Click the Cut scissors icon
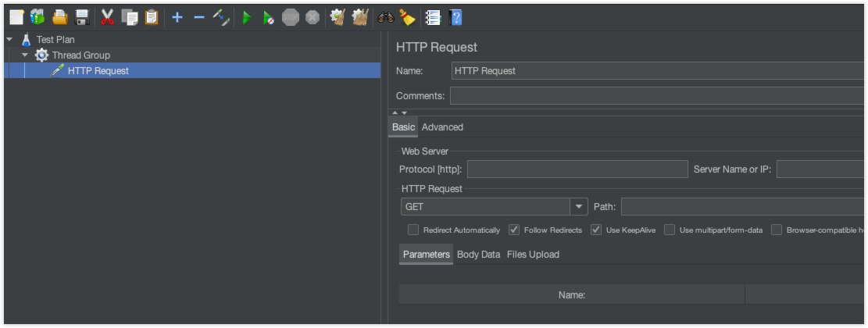Viewport: 868px width, 328px height. 107,18
